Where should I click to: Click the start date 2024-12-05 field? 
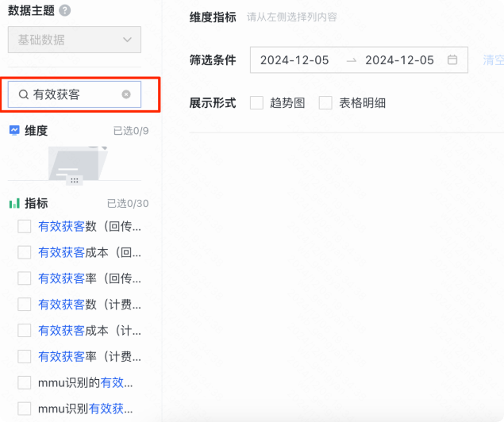(294, 60)
